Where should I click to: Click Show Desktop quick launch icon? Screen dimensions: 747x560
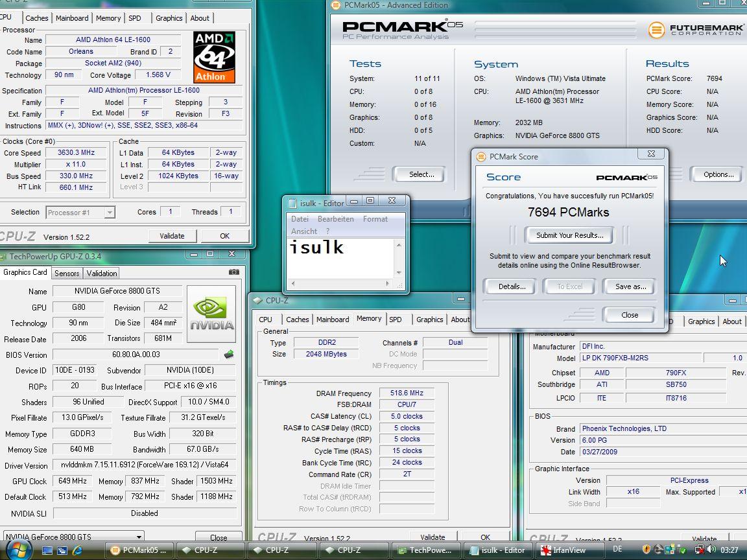(47, 550)
